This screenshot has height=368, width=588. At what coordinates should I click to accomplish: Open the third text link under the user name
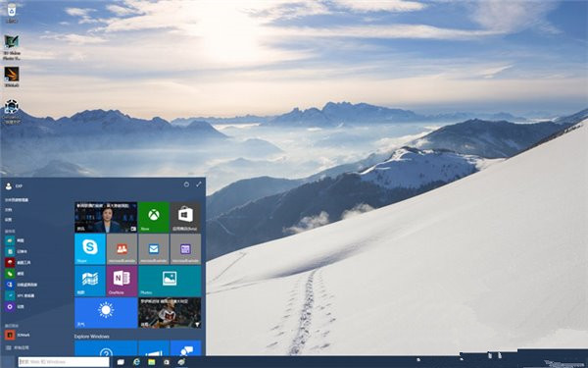point(8,220)
